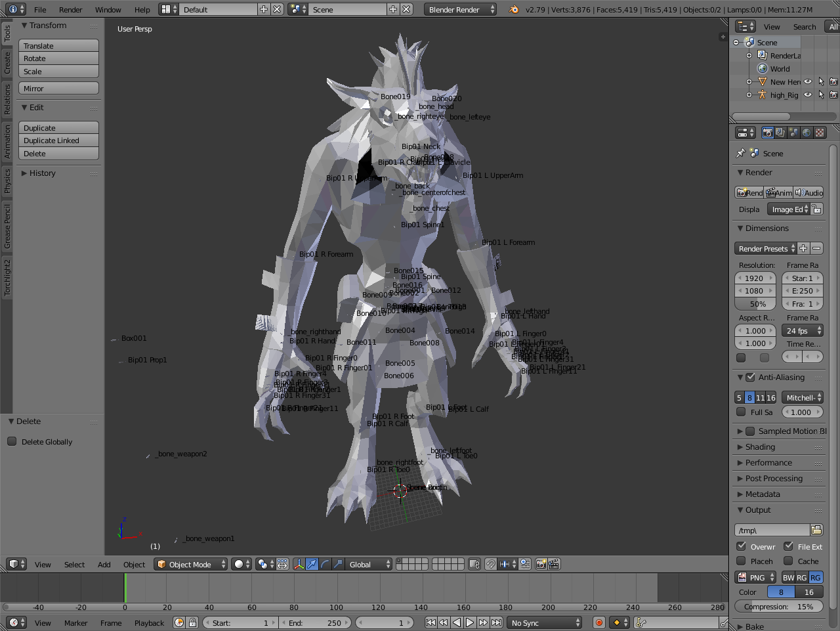Disable the Anti-Aliasing checkbox

tap(750, 378)
